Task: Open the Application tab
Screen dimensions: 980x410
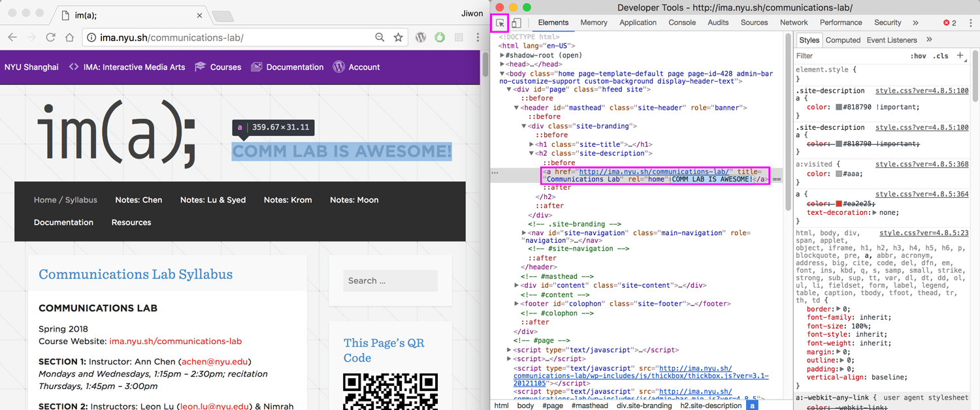Action: pyautogui.click(x=638, y=23)
